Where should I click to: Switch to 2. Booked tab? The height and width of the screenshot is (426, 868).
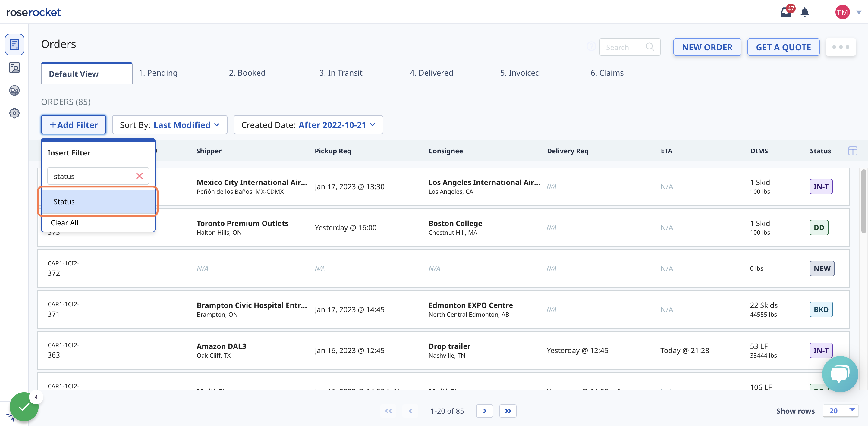click(247, 73)
